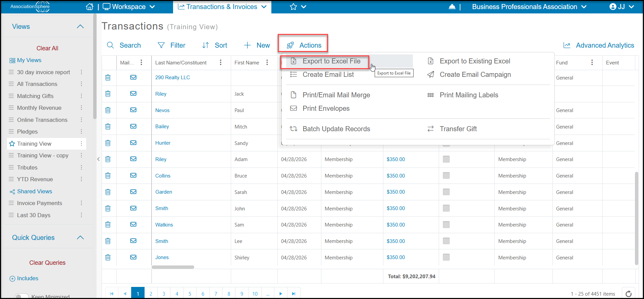644x299 pixels.
Task: Click the sidebar vertical scrollbar
Action: click(95, 67)
